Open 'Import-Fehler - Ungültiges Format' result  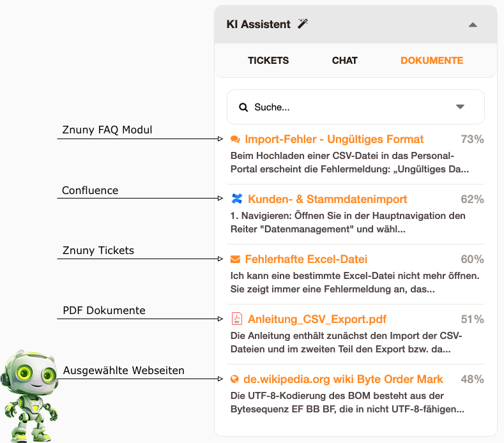point(334,139)
